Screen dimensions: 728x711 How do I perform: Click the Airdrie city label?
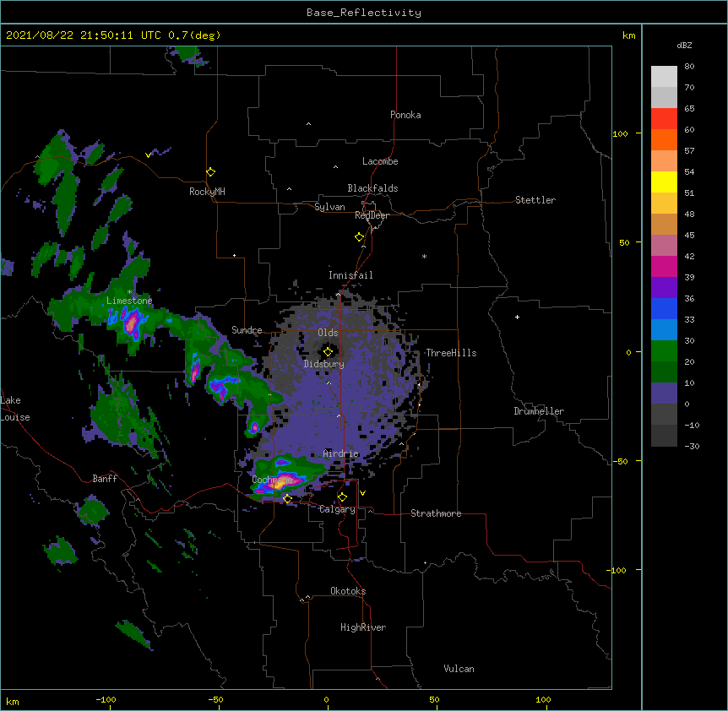[x=340, y=453]
